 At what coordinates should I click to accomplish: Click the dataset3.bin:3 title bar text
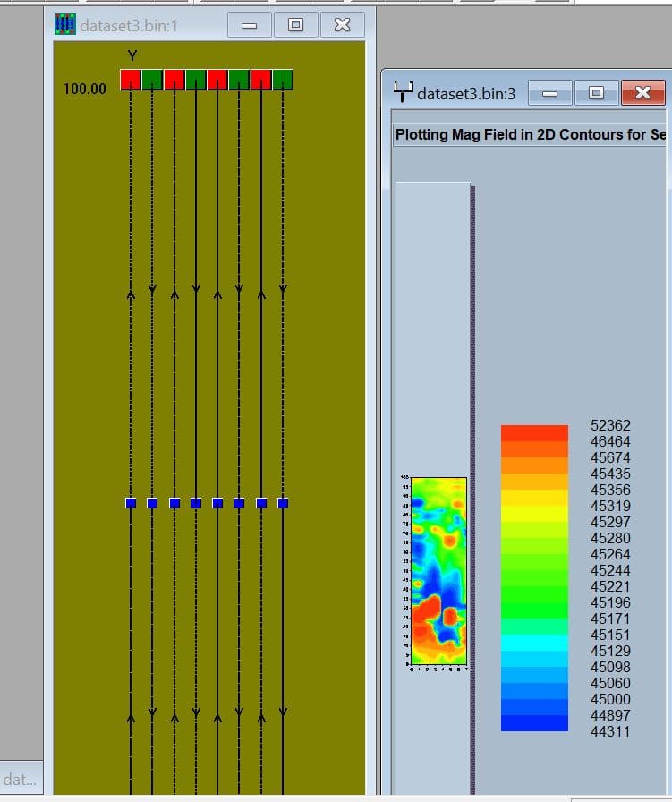pos(466,93)
